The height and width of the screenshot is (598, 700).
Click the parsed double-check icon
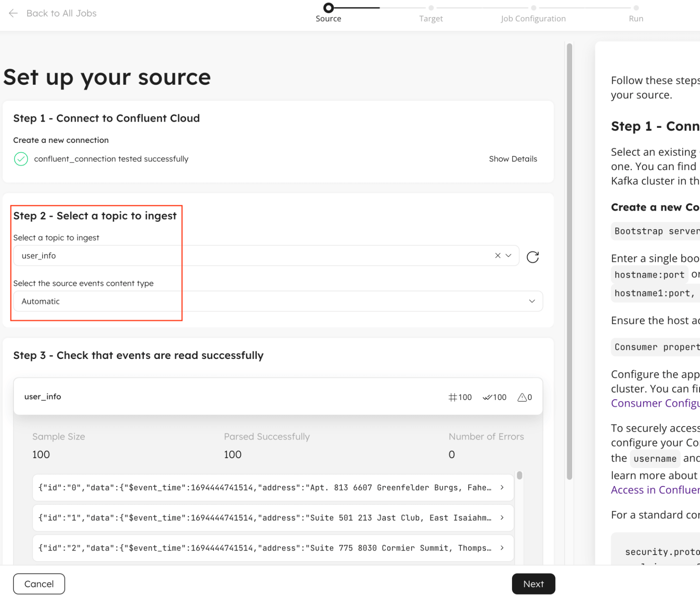487,397
